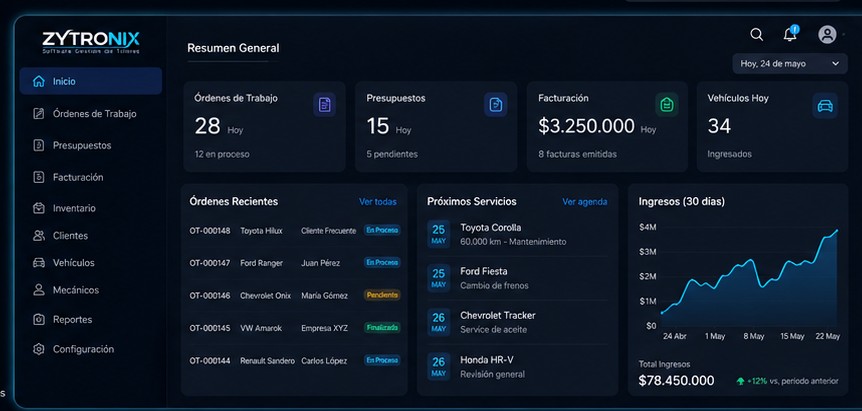Select order OT-000145
This screenshot has width=862, height=411.
tap(210, 328)
